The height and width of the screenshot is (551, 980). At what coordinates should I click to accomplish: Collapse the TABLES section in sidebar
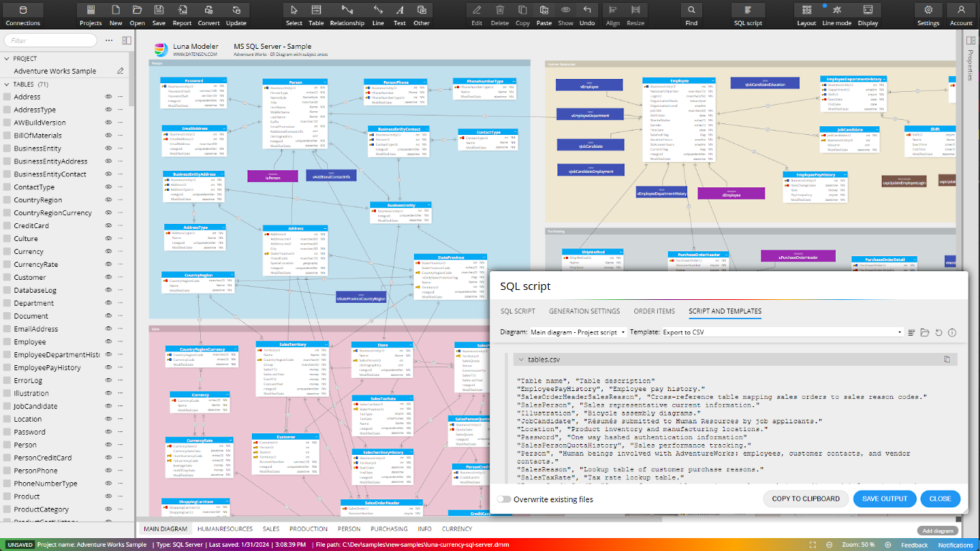coord(7,85)
